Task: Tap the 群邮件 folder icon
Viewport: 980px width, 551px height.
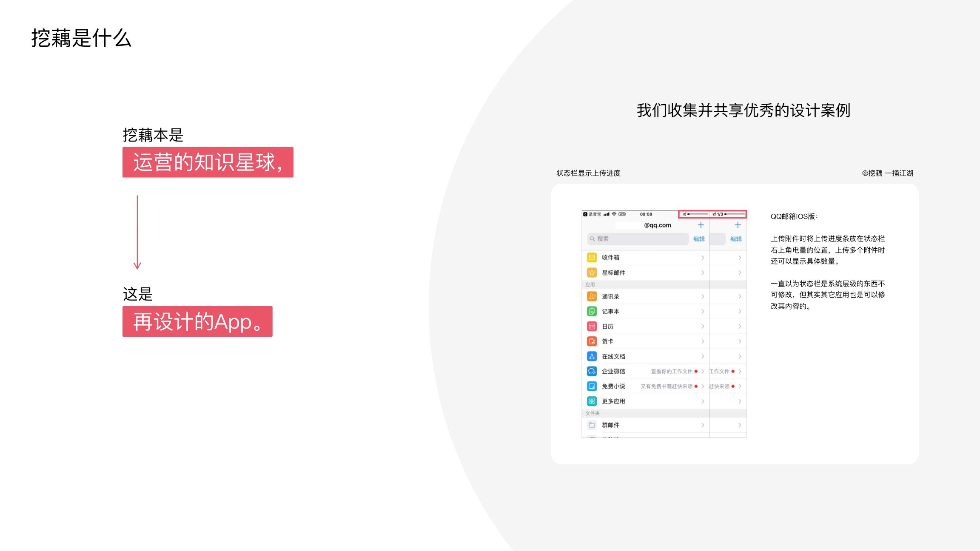Action: [592, 425]
